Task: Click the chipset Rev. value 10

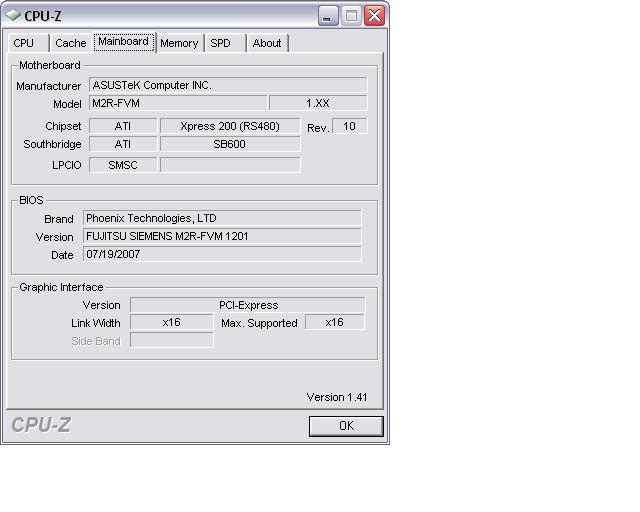Action: [x=350, y=126]
